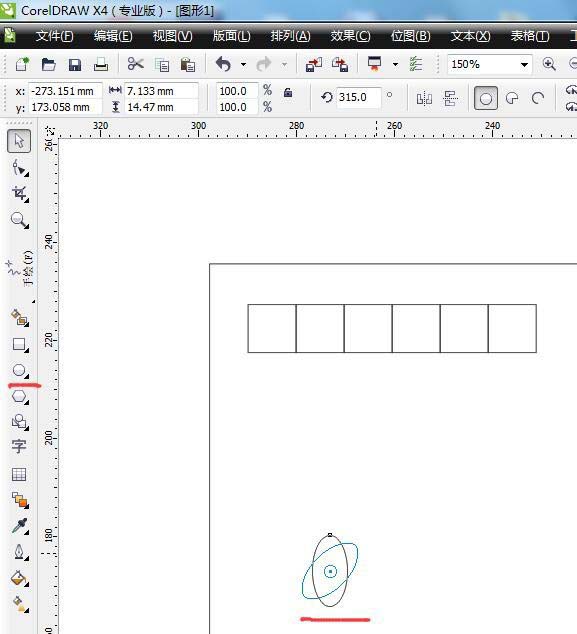
Task: Select the Eyedropper tool
Action: (x=19, y=526)
